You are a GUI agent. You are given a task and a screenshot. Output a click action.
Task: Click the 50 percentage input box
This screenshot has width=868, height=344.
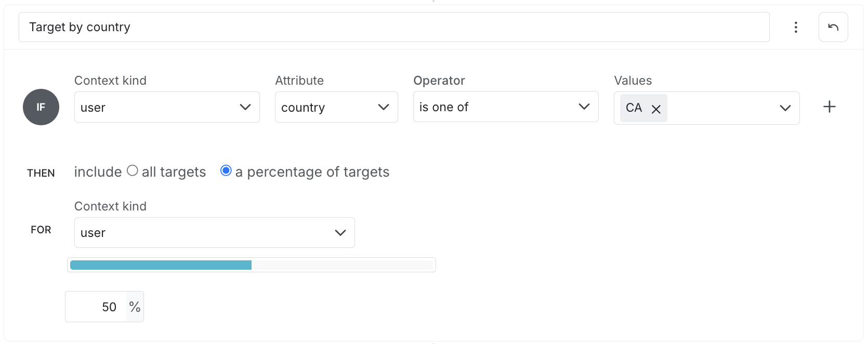pos(96,307)
